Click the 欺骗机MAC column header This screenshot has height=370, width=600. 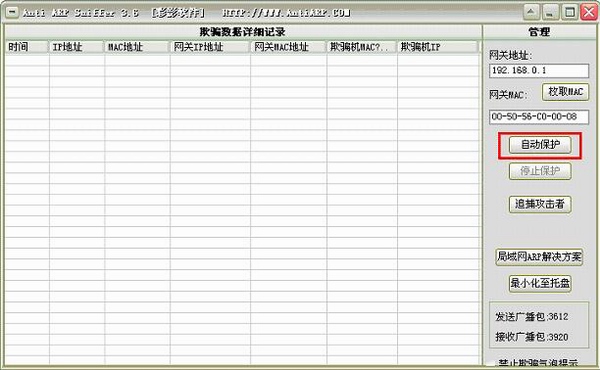point(362,47)
